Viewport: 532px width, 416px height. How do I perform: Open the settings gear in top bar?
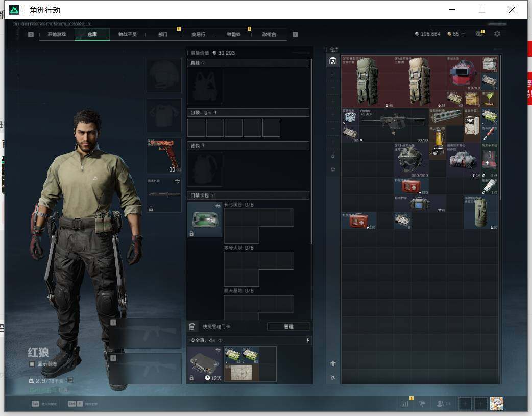click(x=497, y=34)
